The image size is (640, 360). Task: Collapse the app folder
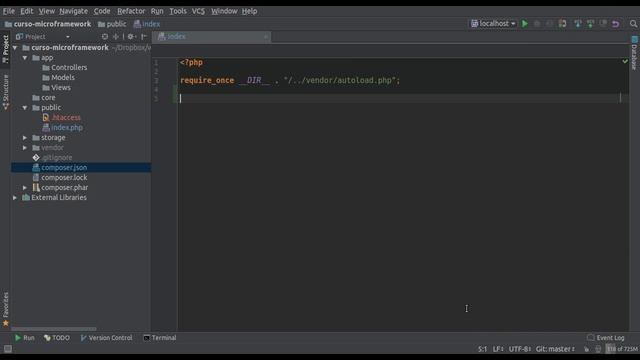(x=25, y=58)
